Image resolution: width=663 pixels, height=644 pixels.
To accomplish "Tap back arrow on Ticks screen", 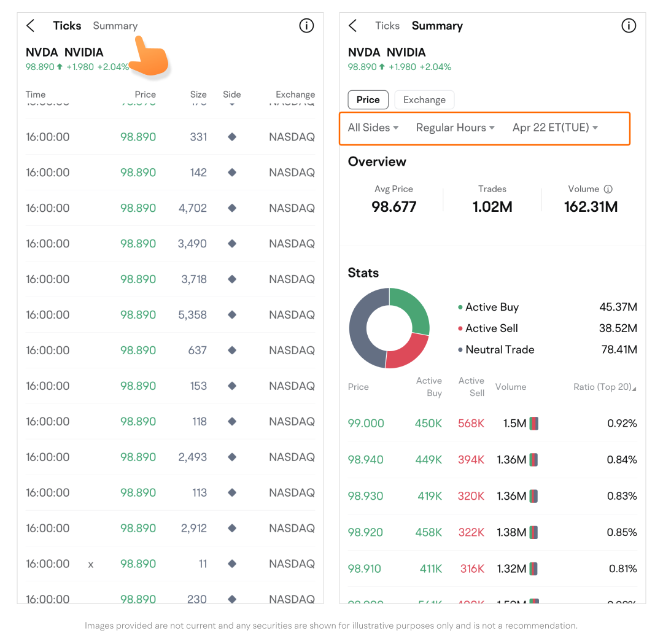I will [x=31, y=26].
